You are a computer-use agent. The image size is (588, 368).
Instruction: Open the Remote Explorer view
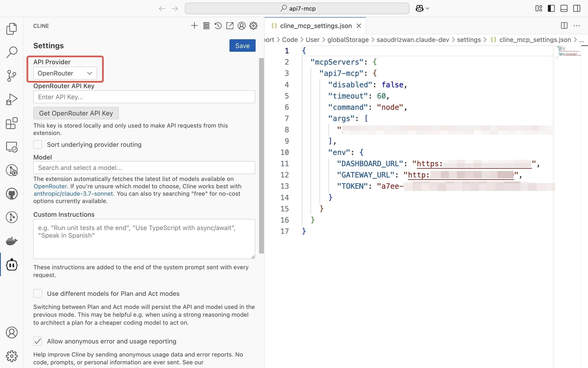12,147
